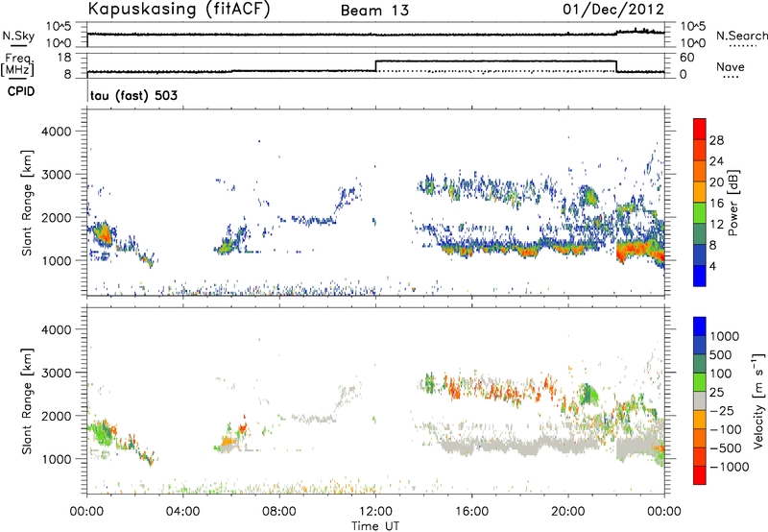This screenshot has width=768, height=532.
Task: Select the tau (fast) 503 text
Action: 133,95
